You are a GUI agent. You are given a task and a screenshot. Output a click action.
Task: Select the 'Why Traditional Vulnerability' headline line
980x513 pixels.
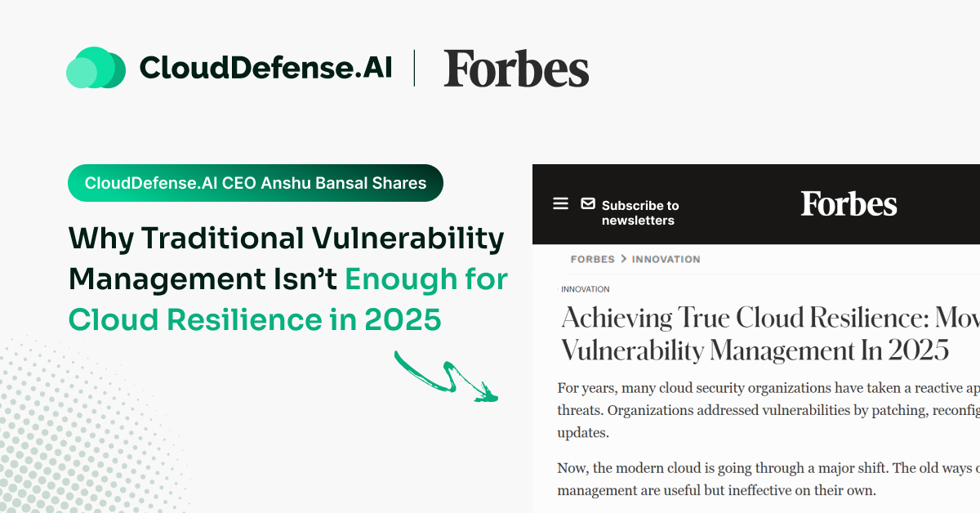(x=286, y=239)
